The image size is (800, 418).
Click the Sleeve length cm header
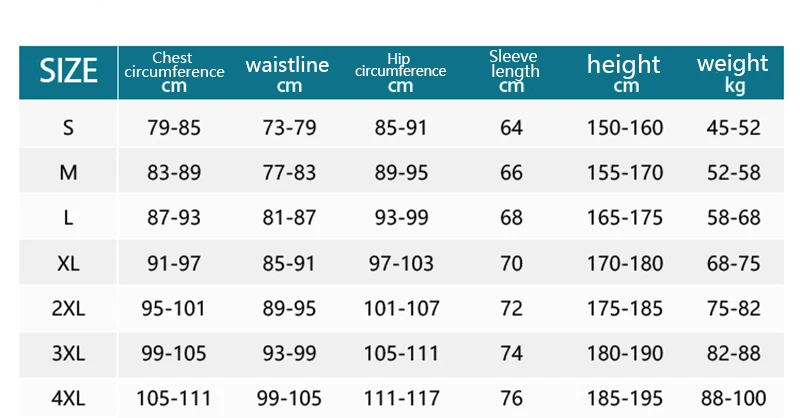pos(513,71)
